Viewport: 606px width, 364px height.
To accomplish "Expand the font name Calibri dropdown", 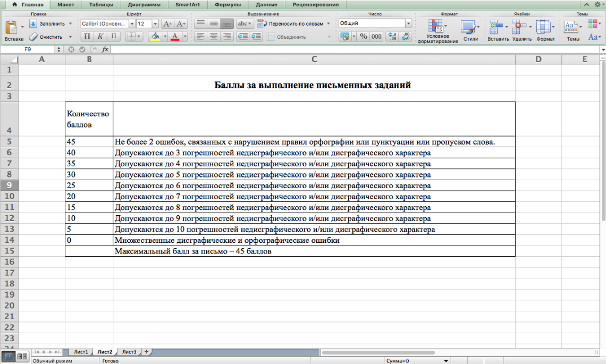I will pos(132,24).
